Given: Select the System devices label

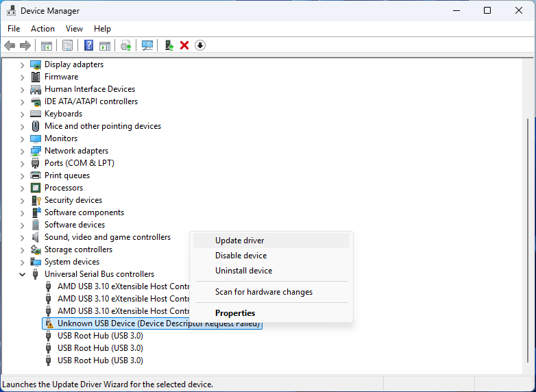Looking at the screenshot, I should coord(72,262).
